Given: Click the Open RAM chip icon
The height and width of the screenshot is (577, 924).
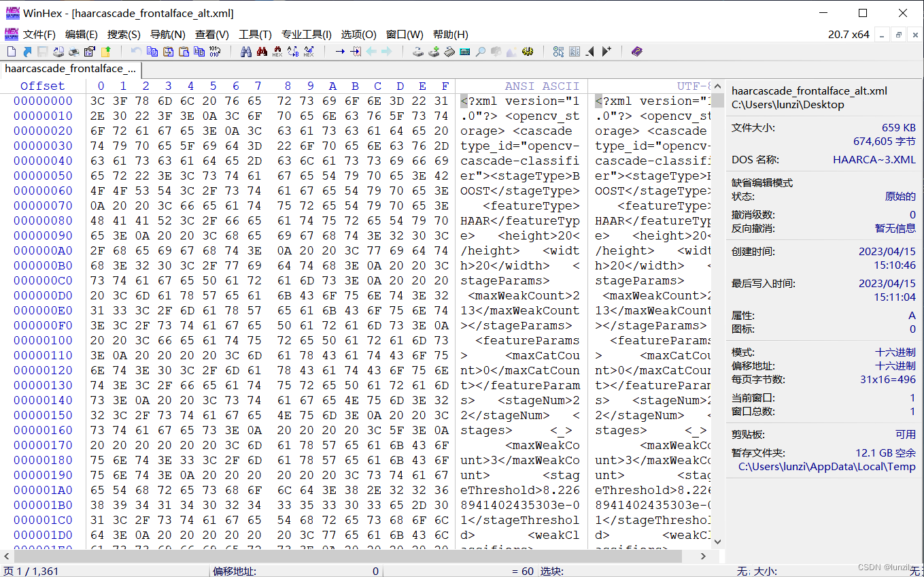Looking at the screenshot, I should 449,52.
